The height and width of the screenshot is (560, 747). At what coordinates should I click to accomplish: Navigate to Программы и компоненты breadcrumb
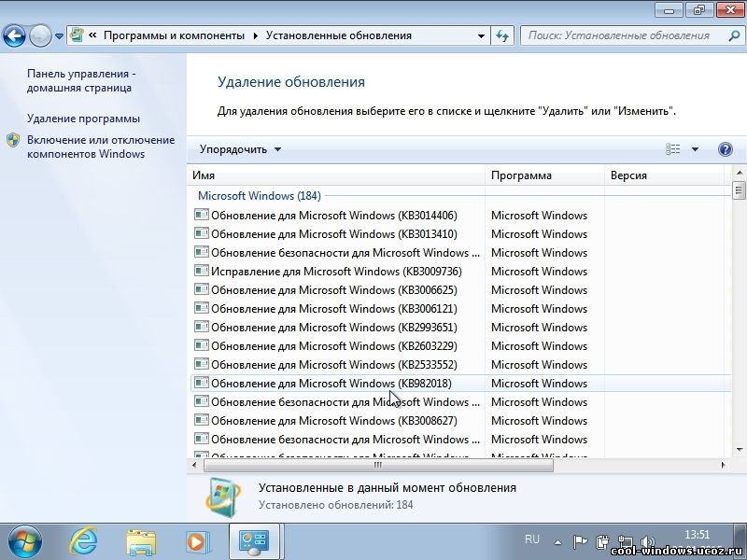coord(174,35)
